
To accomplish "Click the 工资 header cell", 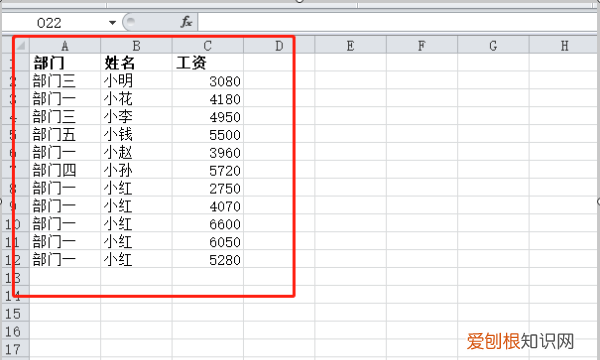I will pos(208,63).
